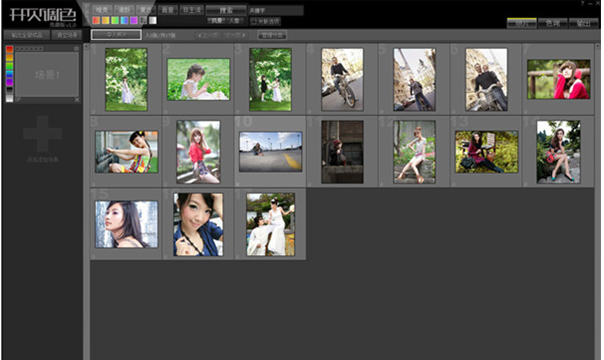
Task: Click the keyword search input field
Action: point(276,10)
